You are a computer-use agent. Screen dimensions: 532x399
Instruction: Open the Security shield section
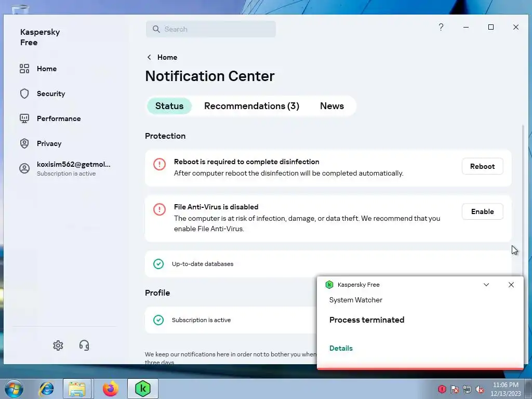pos(42,94)
